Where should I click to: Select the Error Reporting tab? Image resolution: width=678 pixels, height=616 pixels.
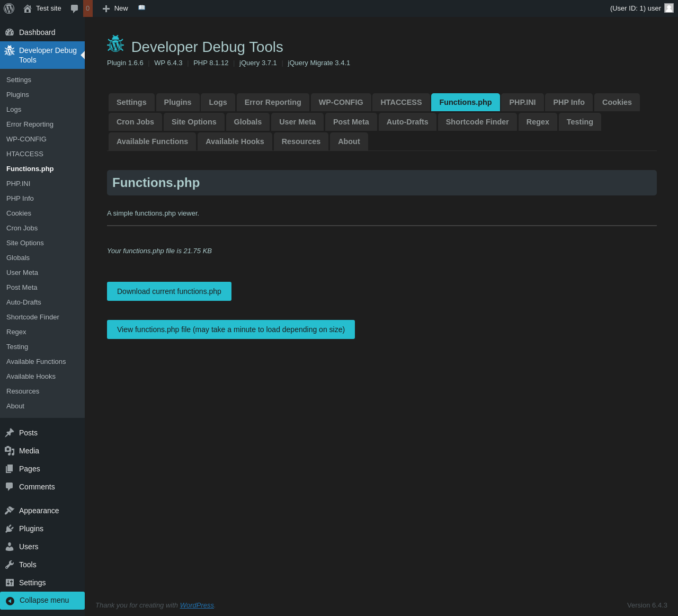click(273, 102)
